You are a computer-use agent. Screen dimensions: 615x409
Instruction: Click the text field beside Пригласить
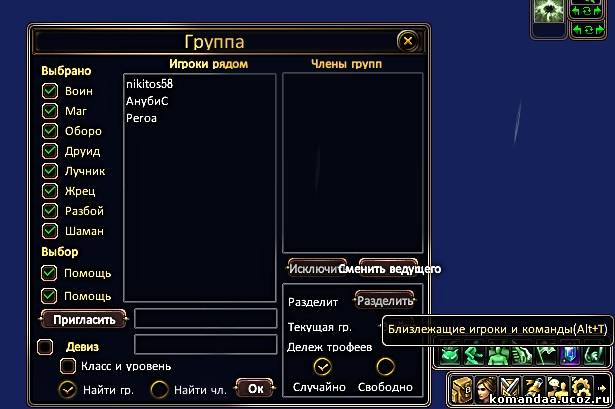click(x=206, y=318)
